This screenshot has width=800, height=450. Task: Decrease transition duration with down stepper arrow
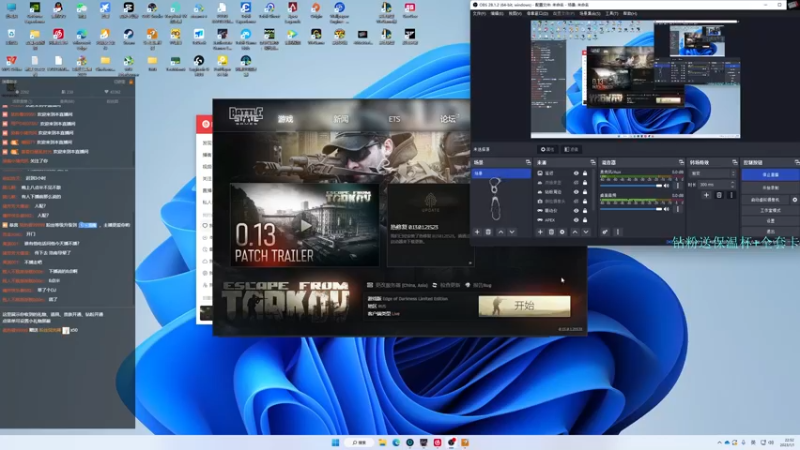[x=733, y=186]
